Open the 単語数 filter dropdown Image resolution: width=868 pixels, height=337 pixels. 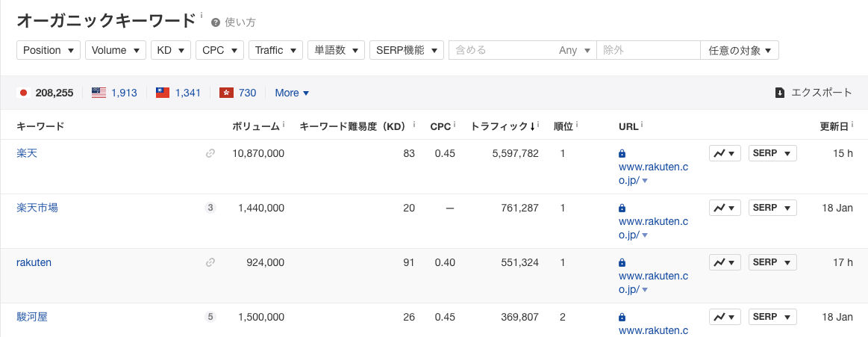coord(336,50)
